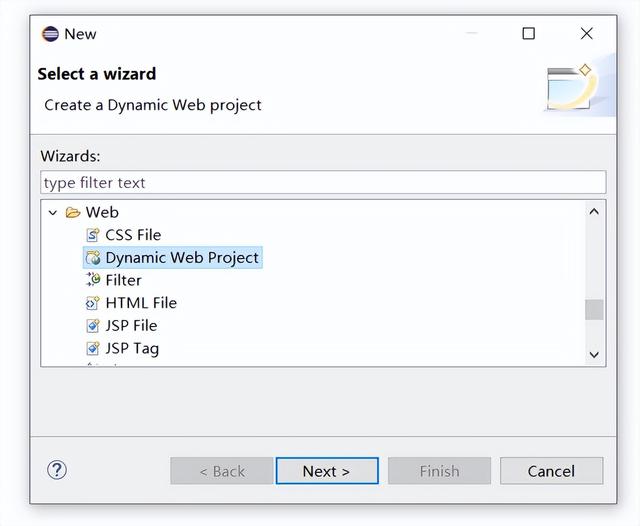Click the Dynamic Web Project icon

93,258
